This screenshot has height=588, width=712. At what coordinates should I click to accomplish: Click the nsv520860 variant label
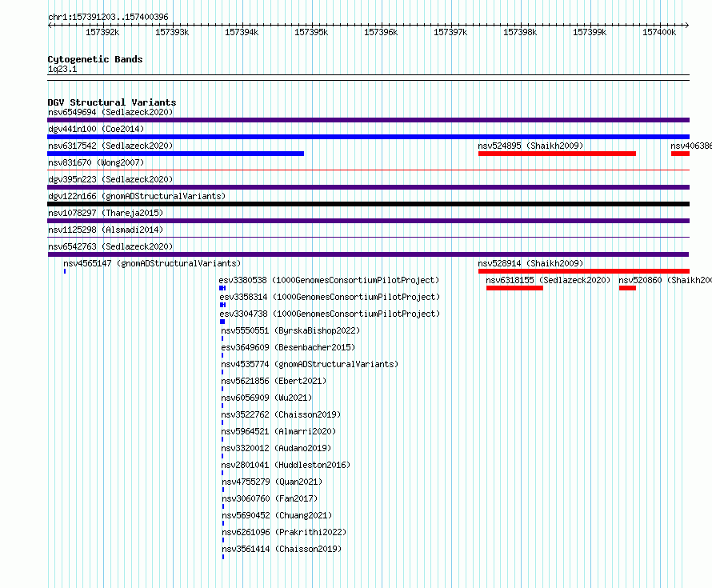coord(665,280)
